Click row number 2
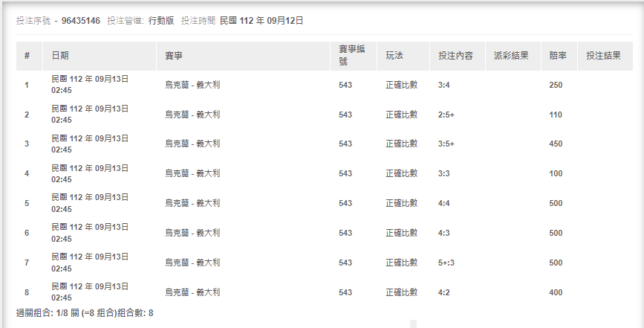Image resolution: width=644 pixels, height=328 pixels. (27, 115)
